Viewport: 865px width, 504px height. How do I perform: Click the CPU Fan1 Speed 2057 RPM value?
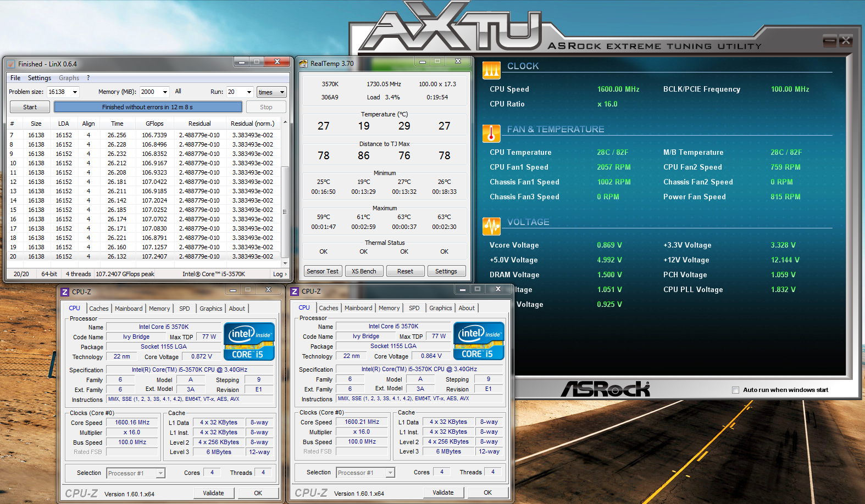(614, 167)
